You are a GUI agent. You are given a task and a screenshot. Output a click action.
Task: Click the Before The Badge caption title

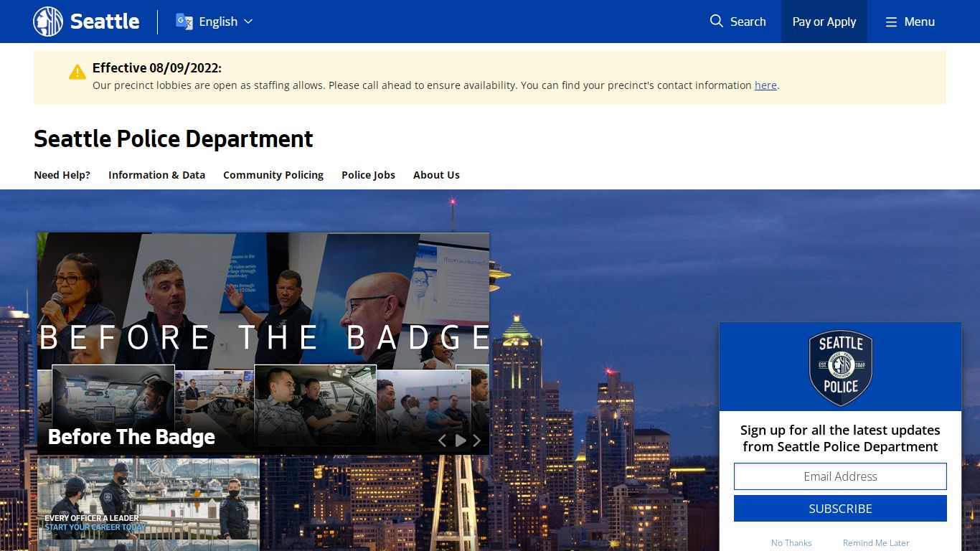tap(131, 437)
